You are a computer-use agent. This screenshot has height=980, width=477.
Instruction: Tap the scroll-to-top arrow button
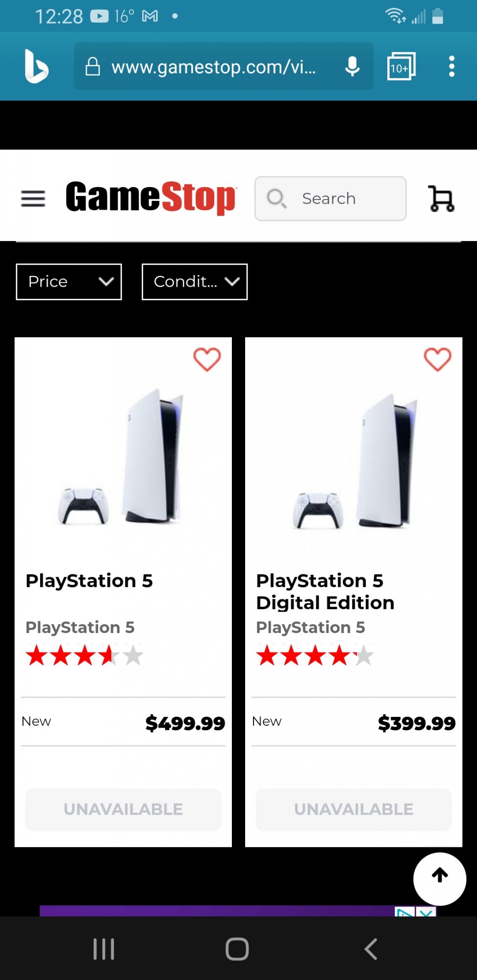pos(439,879)
